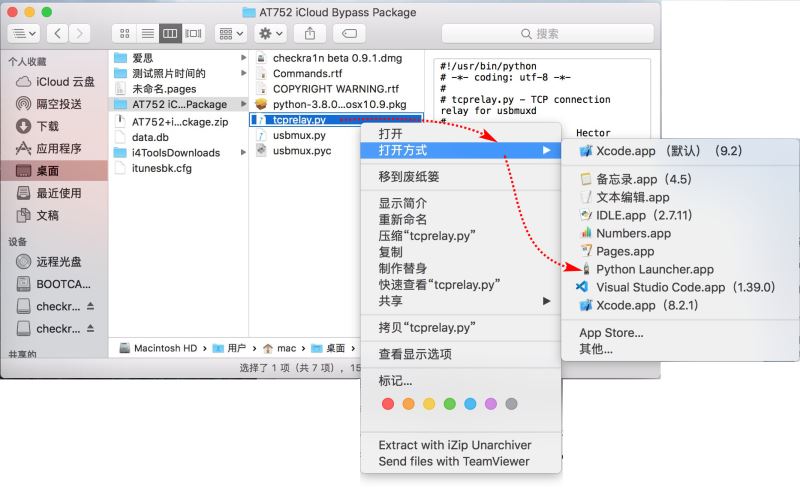The image size is (800, 493).
Task: Select the AT752+i...ckage.zip file
Action: click(179, 122)
